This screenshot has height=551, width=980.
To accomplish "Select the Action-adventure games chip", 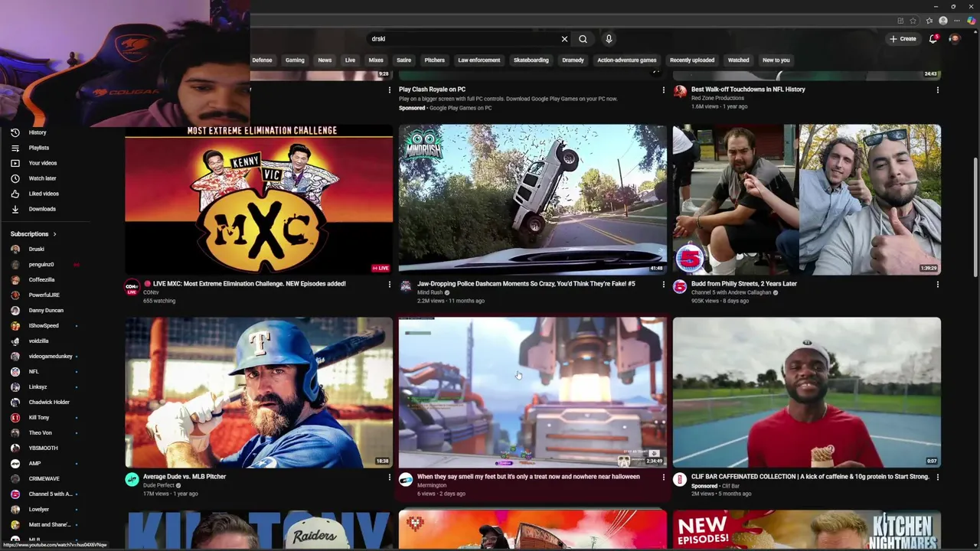I will click(626, 60).
